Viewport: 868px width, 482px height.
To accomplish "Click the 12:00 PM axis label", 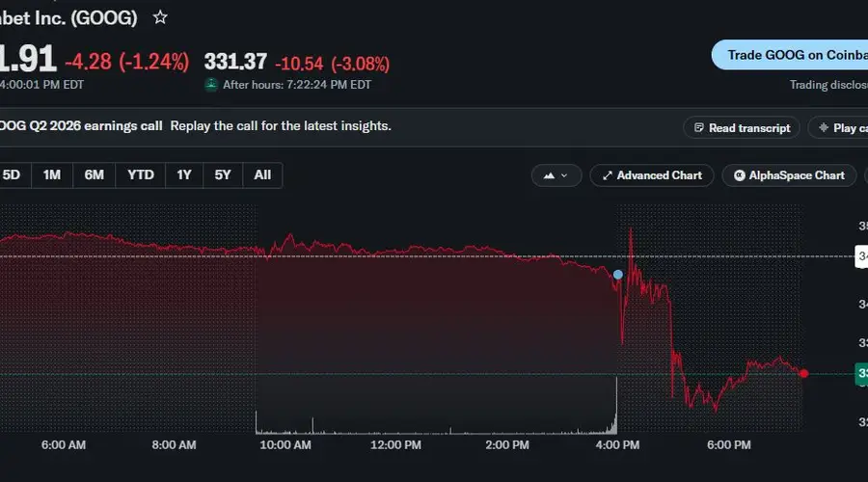I will [x=395, y=445].
